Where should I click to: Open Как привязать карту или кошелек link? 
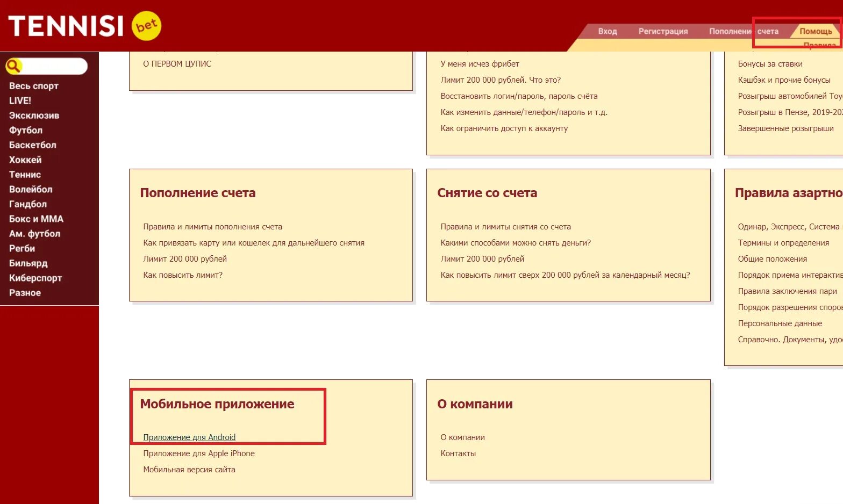tap(254, 243)
